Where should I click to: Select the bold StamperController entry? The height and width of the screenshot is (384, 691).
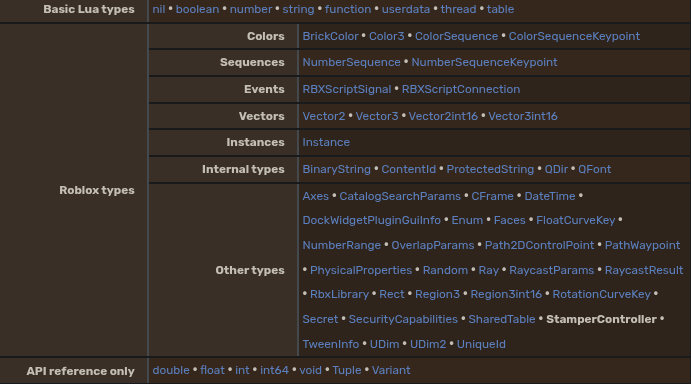point(602,319)
